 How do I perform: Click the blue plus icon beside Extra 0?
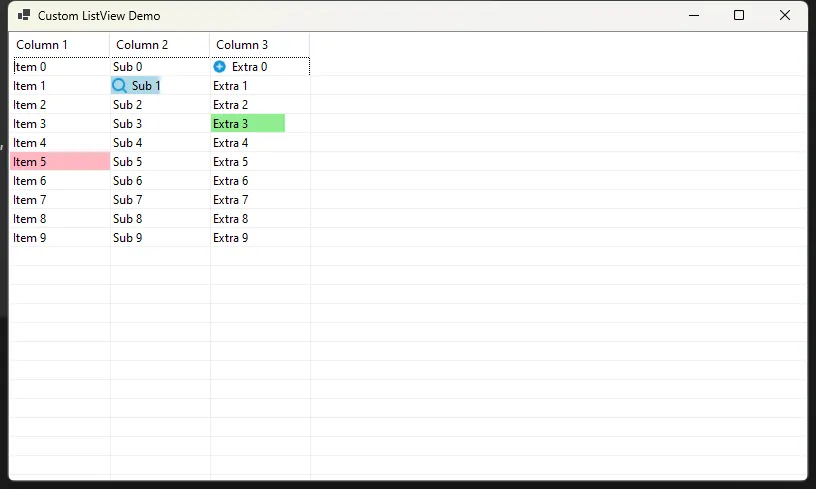tap(220, 67)
